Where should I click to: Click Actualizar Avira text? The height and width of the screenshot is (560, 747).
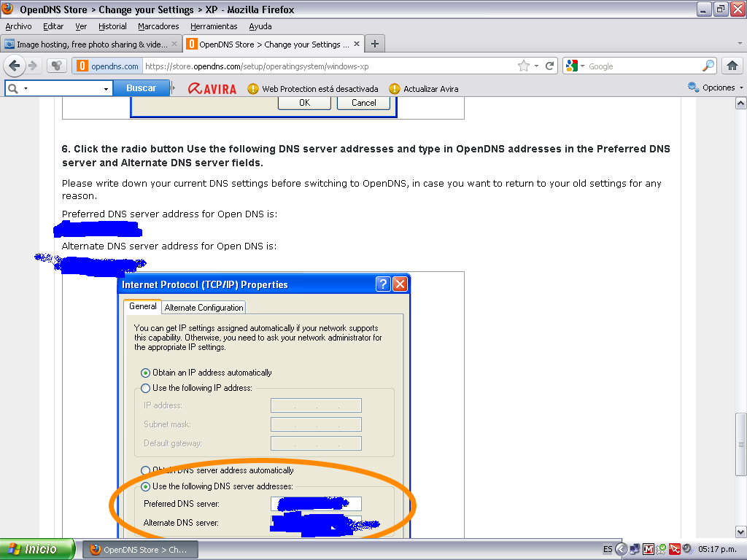point(430,89)
